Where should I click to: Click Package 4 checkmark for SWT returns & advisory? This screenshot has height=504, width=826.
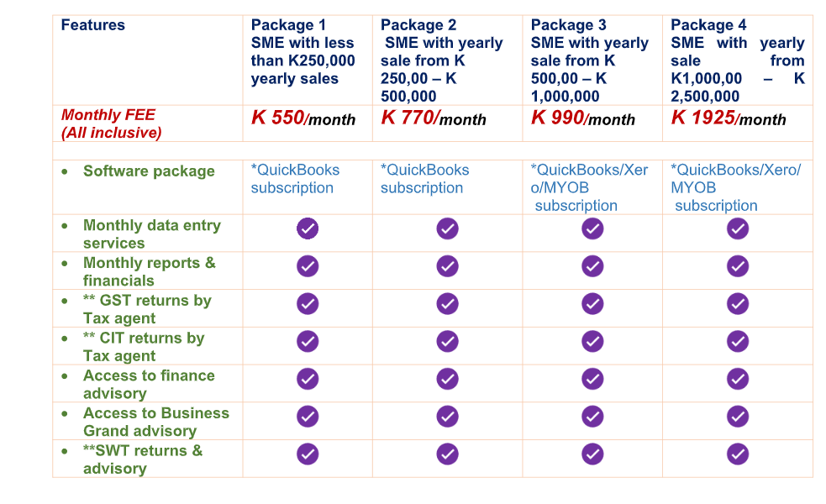click(x=738, y=454)
